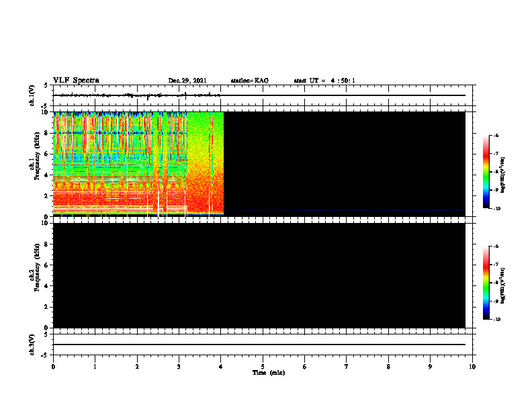
Task: Click the time-axis tick label '5'
Action: click(263, 367)
